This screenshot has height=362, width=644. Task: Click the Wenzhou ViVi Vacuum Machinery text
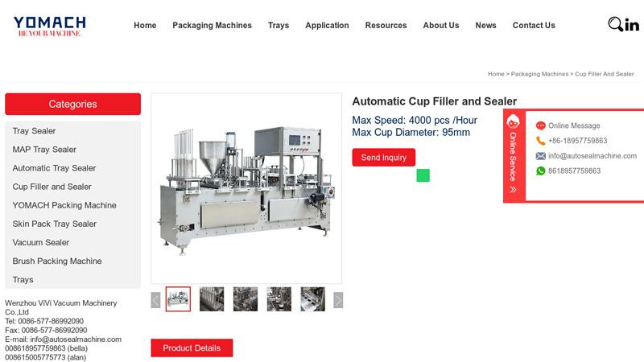(x=61, y=307)
